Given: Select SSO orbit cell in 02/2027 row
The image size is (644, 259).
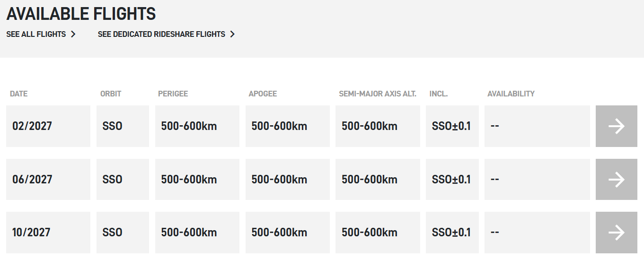Looking at the screenshot, I should pos(123,126).
